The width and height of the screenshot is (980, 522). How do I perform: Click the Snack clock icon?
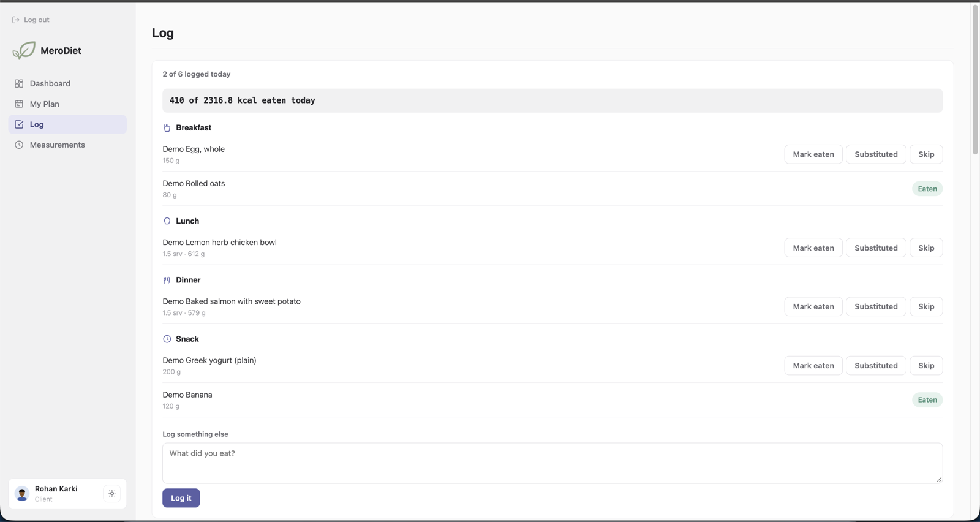click(167, 339)
